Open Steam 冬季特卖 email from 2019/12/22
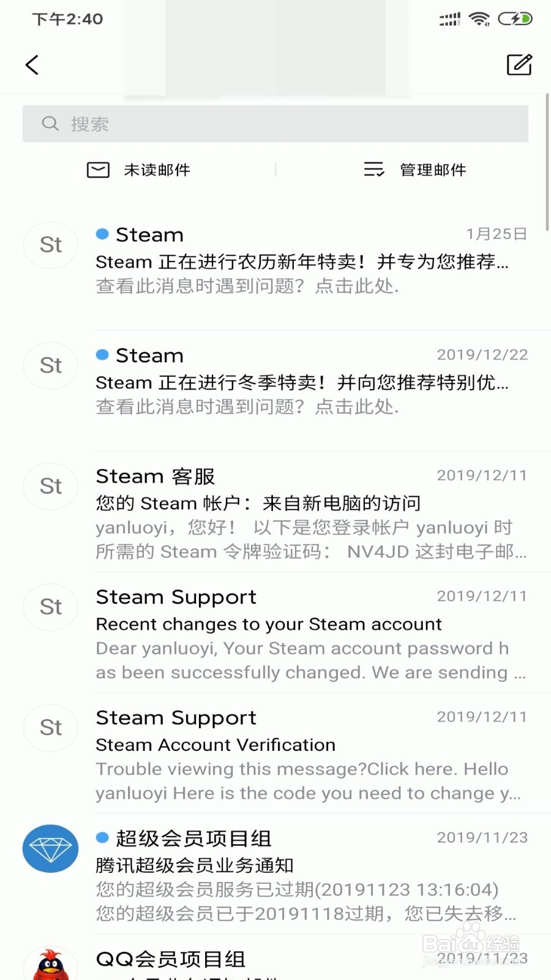 (x=312, y=381)
